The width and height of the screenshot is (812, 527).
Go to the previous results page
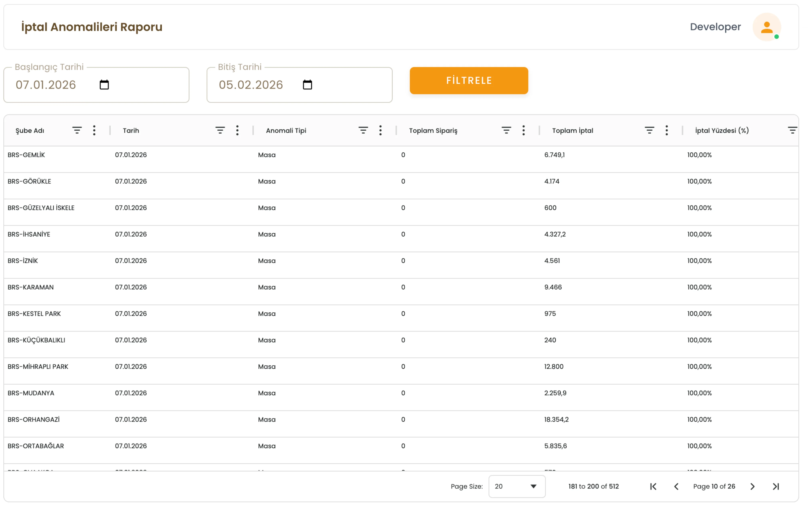coord(676,486)
